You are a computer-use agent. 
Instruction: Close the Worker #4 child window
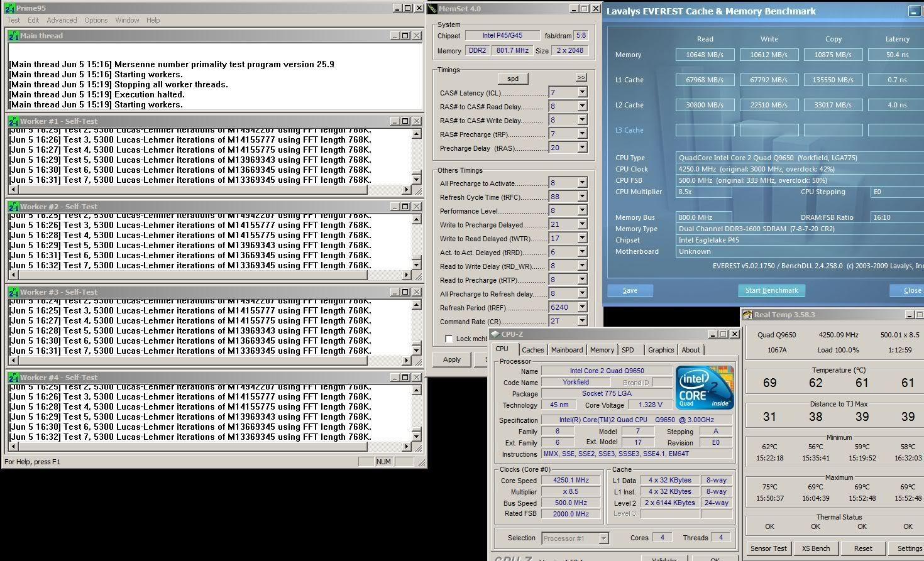click(x=417, y=378)
